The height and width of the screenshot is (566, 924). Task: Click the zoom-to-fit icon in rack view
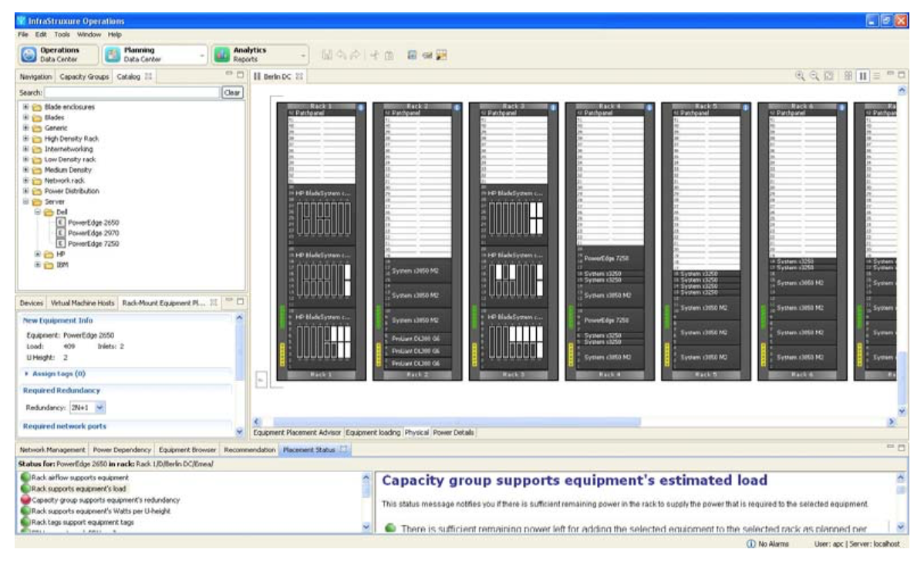[x=827, y=76]
